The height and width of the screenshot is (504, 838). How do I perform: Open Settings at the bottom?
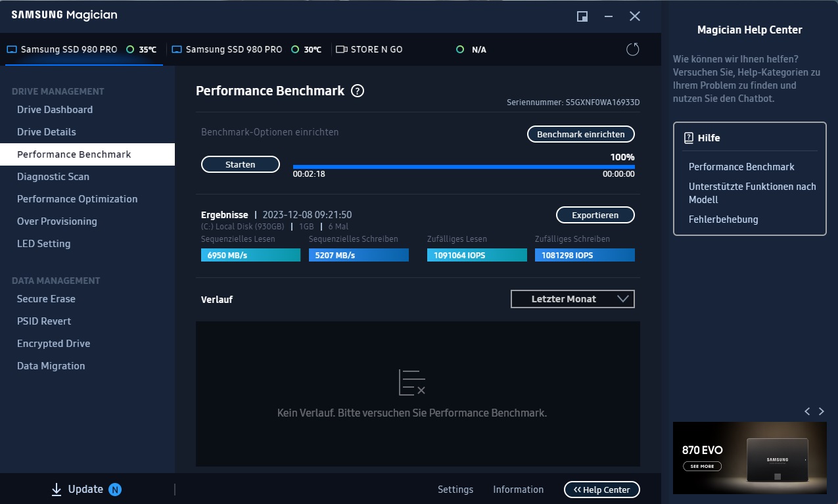tap(455, 490)
